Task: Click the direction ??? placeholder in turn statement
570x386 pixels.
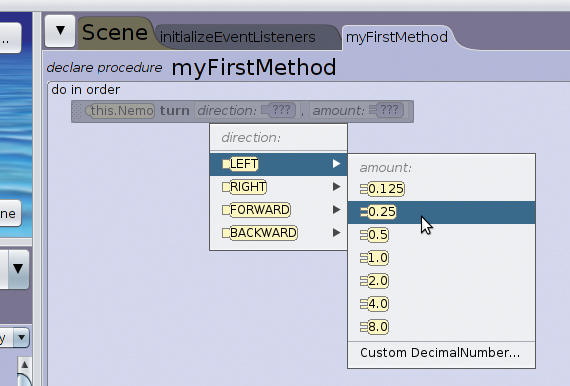Action: point(278,110)
